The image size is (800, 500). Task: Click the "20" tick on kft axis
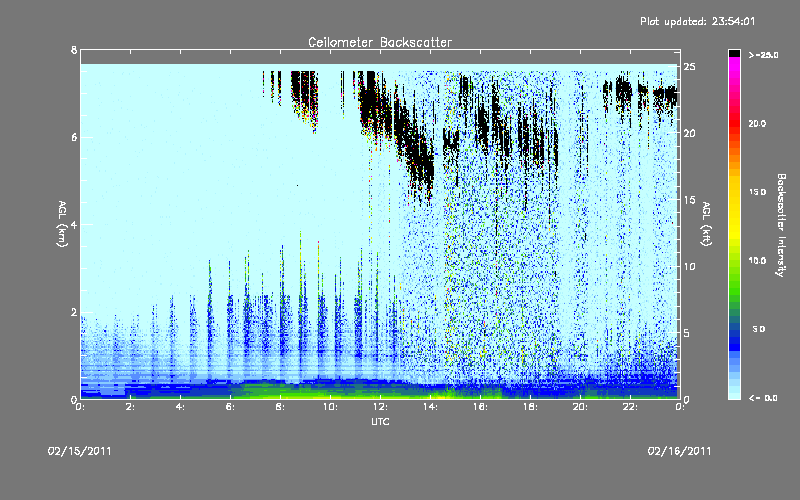[689, 133]
